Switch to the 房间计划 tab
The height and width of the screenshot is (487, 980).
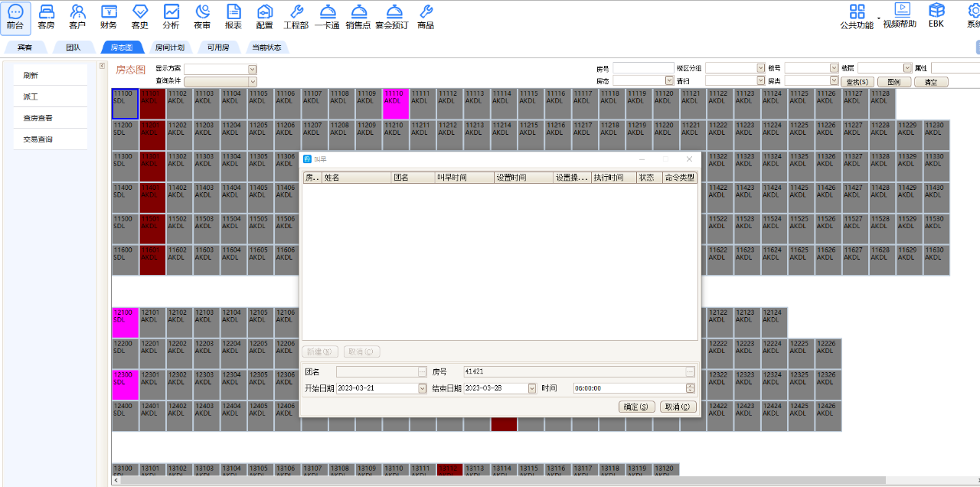169,47
